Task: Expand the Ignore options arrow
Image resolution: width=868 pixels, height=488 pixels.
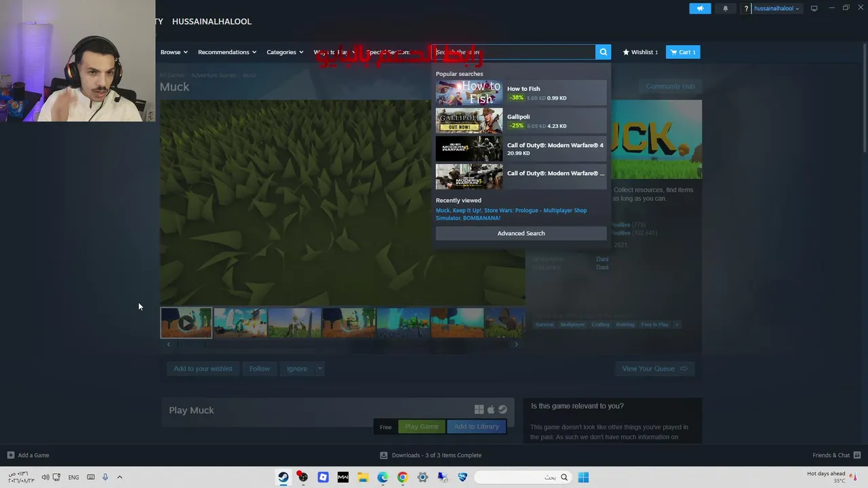Action: (x=319, y=369)
